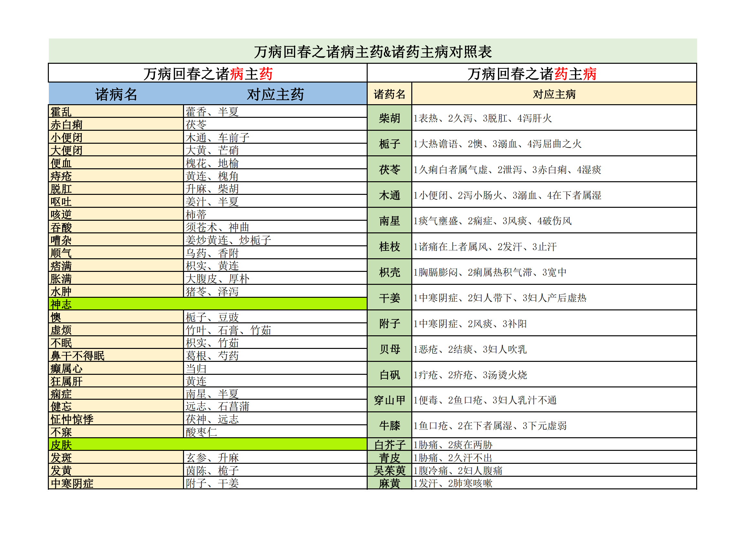Click the column header 对应主药
756x535 pixels.
(x=275, y=94)
